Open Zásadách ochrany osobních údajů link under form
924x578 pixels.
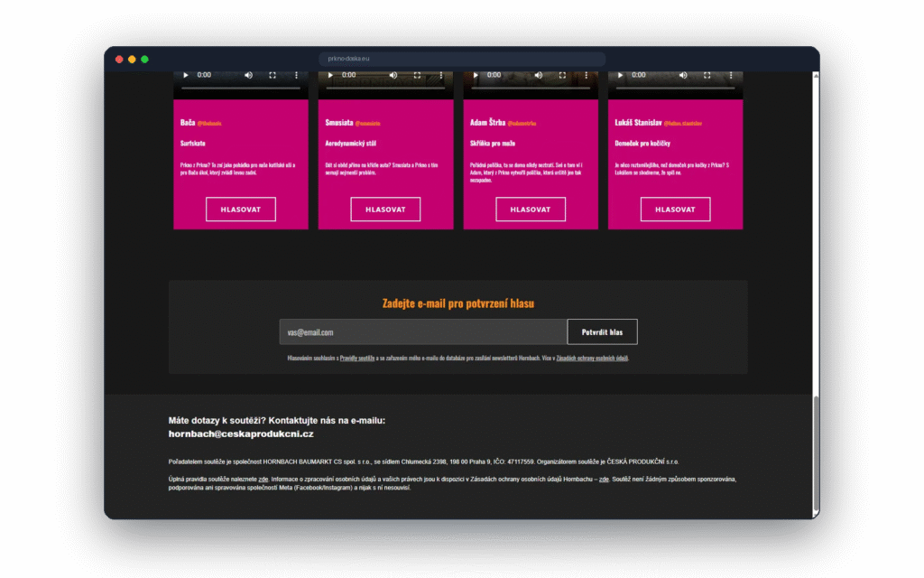592,358
